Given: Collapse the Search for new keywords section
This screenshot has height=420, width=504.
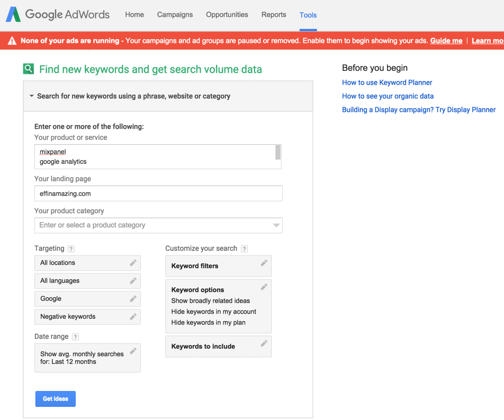Looking at the screenshot, I should pyautogui.click(x=32, y=96).
